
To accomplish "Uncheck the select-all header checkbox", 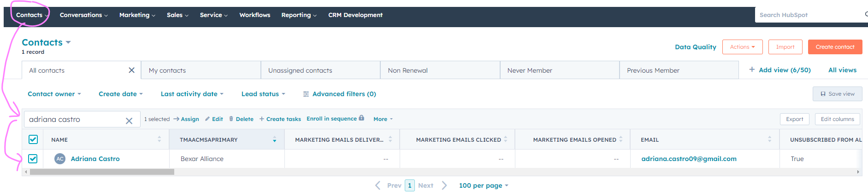I will (33, 139).
